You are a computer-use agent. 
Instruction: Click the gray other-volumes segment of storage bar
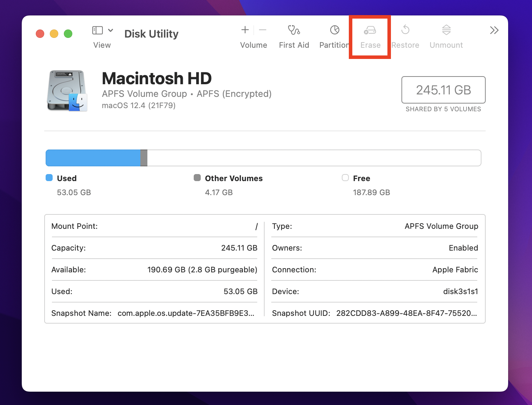(x=144, y=158)
